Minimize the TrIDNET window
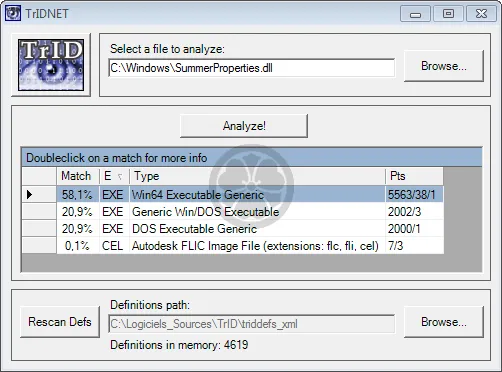The height and width of the screenshot is (372, 502). (x=415, y=14)
